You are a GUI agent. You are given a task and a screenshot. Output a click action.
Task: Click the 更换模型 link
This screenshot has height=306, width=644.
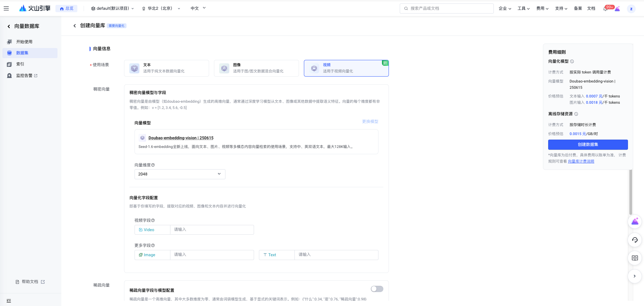(x=370, y=121)
